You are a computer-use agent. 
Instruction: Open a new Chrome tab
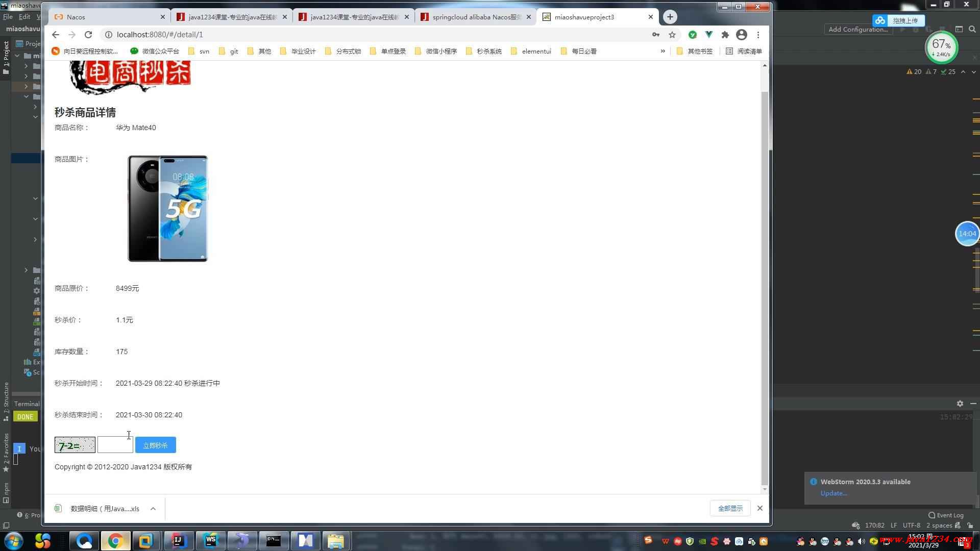pyautogui.click(x=670, y=17)
